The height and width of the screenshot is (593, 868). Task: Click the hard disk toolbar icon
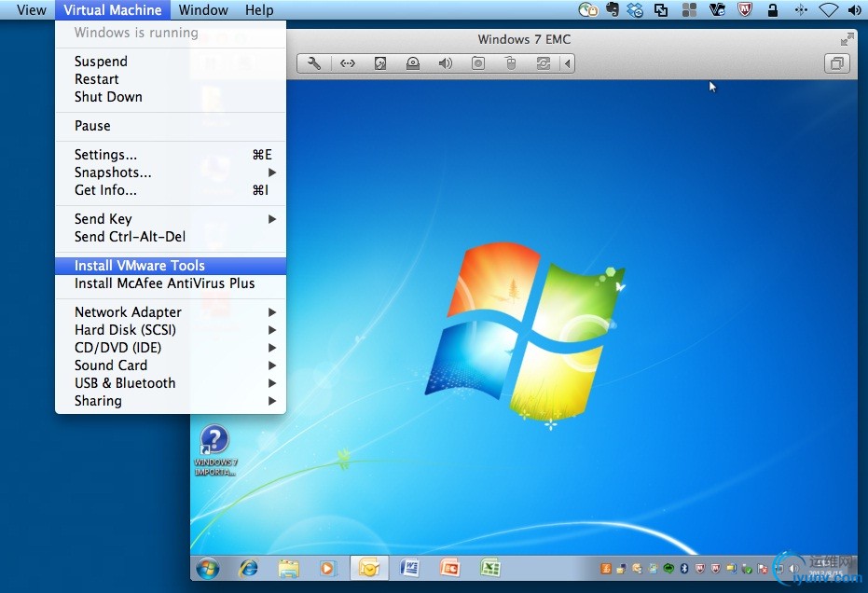coord(380,63)
